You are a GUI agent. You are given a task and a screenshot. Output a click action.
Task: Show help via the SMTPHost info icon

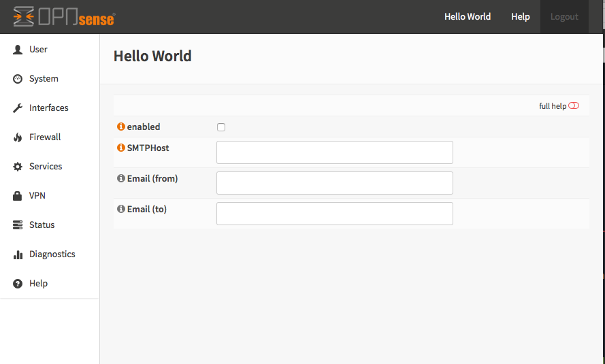pyautogui.click(x=121, y=148)
